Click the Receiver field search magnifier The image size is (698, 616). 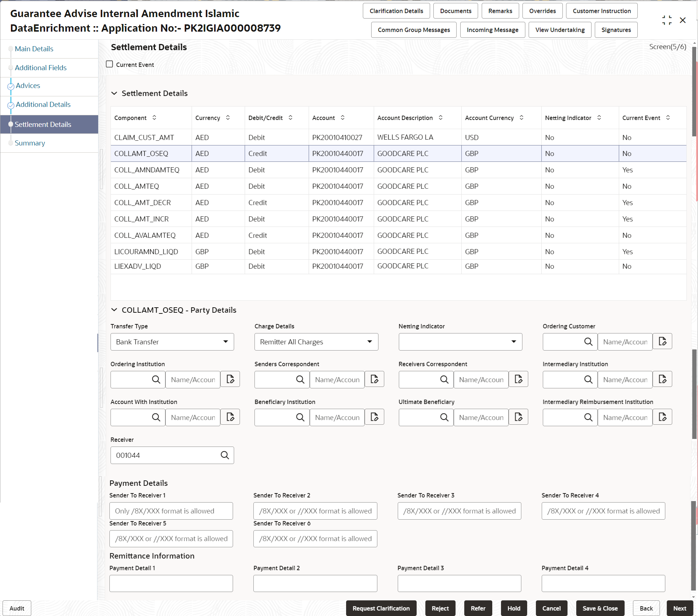(x=225, y=455)
